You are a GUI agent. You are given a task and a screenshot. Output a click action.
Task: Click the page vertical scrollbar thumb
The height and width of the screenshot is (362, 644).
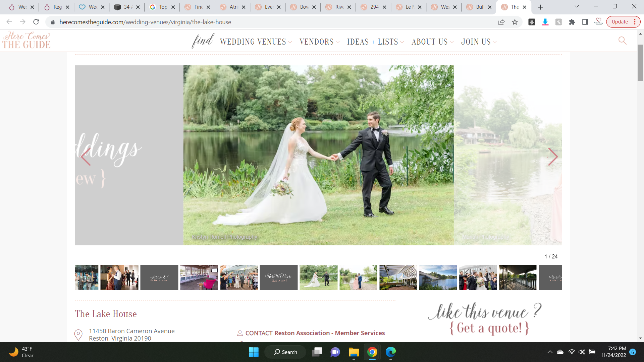click(640, 63)
